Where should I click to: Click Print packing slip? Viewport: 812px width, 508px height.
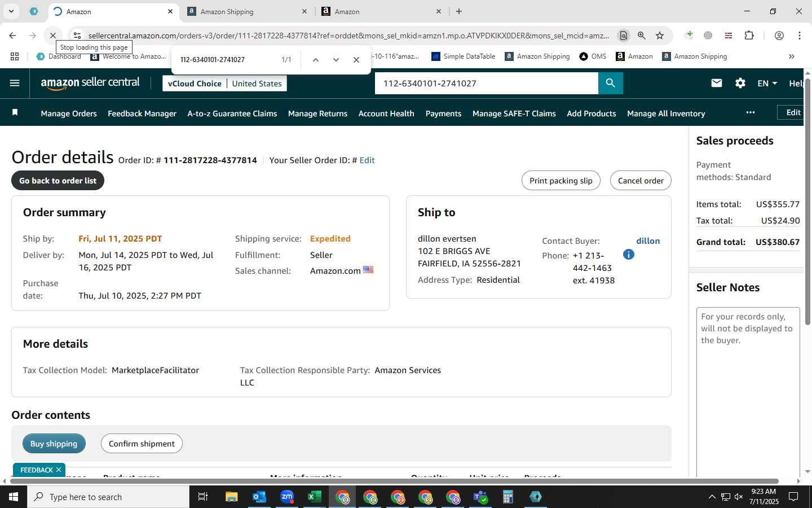click(x=561, y=181)
